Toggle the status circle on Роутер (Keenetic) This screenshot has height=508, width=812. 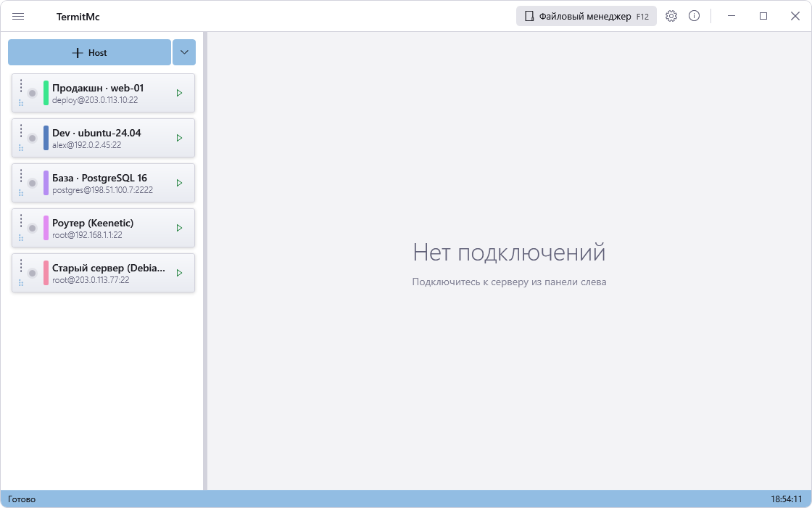pyautogui.click(x=32, y=228)
